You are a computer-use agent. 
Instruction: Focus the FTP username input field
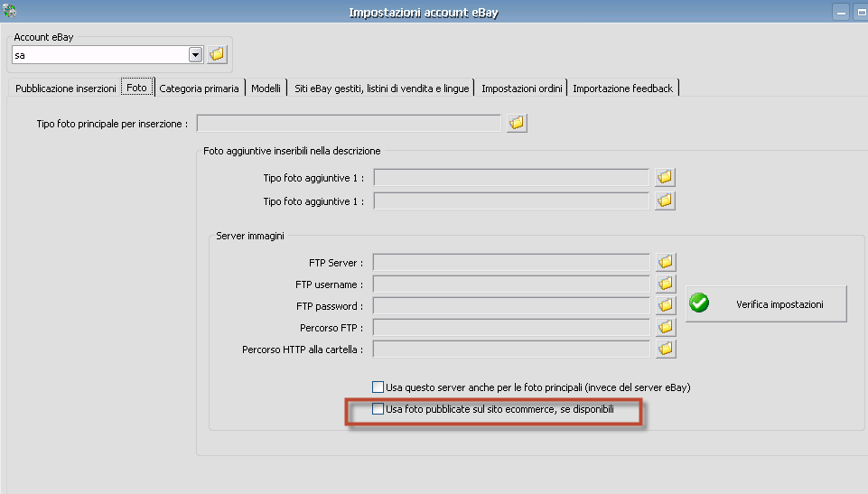tap(511, 284)
